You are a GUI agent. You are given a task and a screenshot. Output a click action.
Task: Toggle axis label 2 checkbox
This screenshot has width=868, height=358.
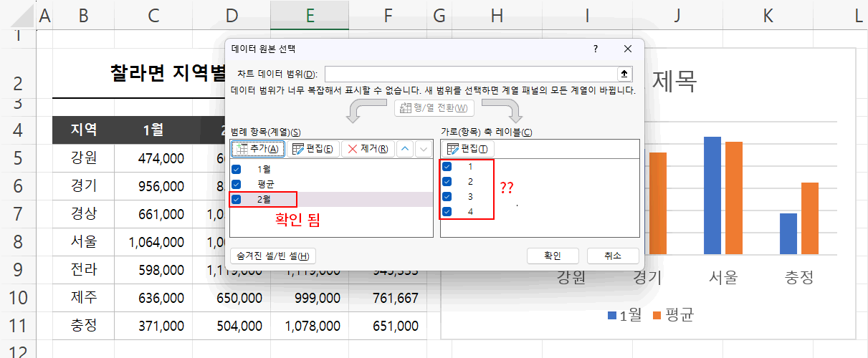447,182
